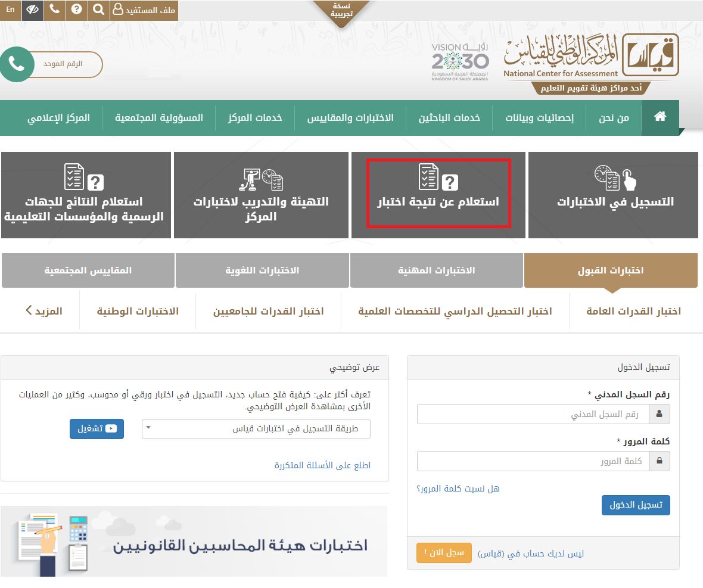Switch language using the En button
The width and height of the screenshot is (703, 588).
click(10, 10)
